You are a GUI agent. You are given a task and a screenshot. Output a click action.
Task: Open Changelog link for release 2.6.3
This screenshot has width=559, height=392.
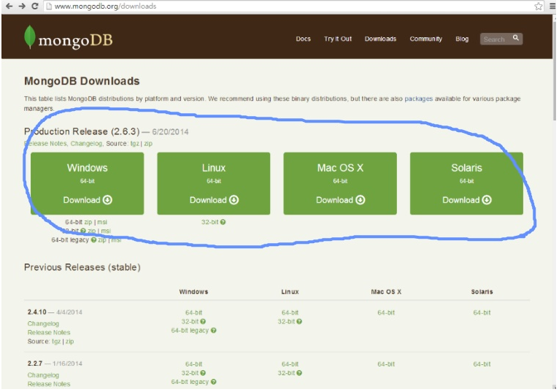86,143
